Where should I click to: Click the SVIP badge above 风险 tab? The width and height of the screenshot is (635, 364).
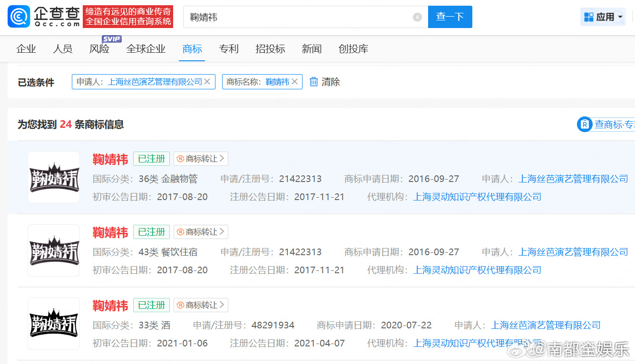click(112, 38)
